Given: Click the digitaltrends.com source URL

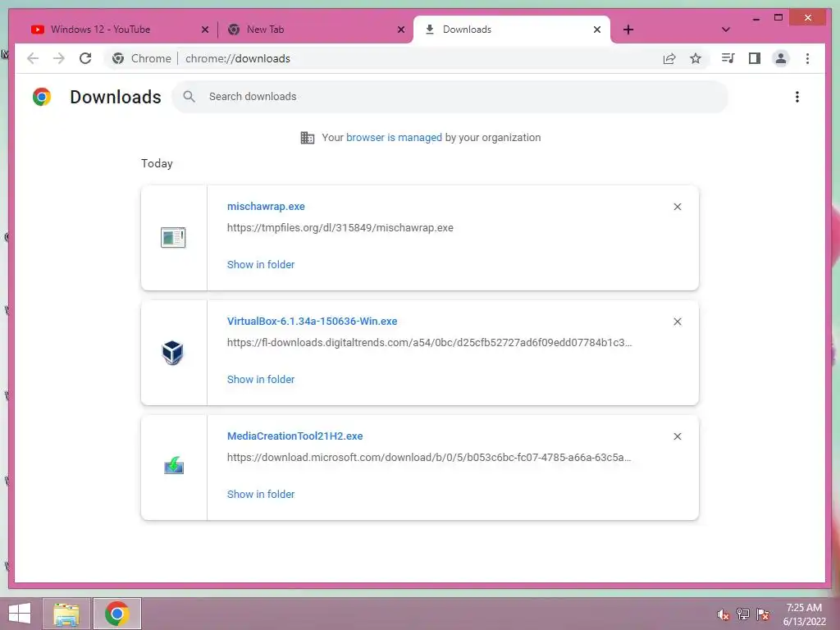Looking at the screenshot, I should tap(429, 342).
